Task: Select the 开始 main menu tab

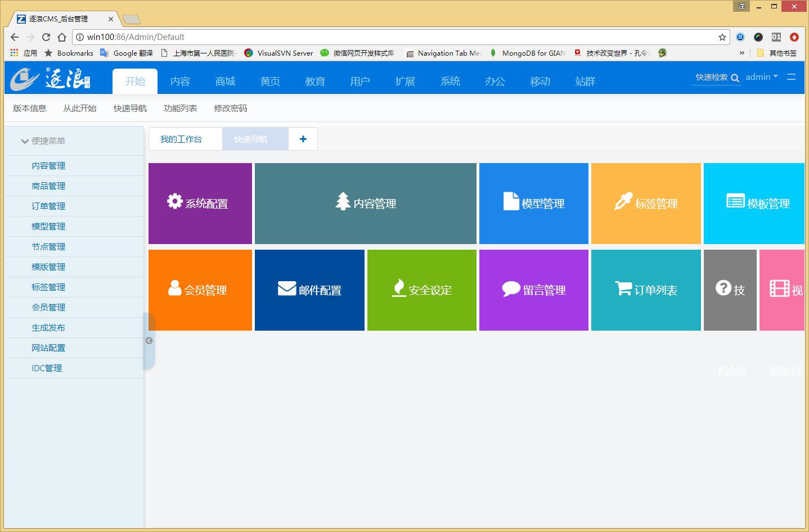Action: (135, 82)
